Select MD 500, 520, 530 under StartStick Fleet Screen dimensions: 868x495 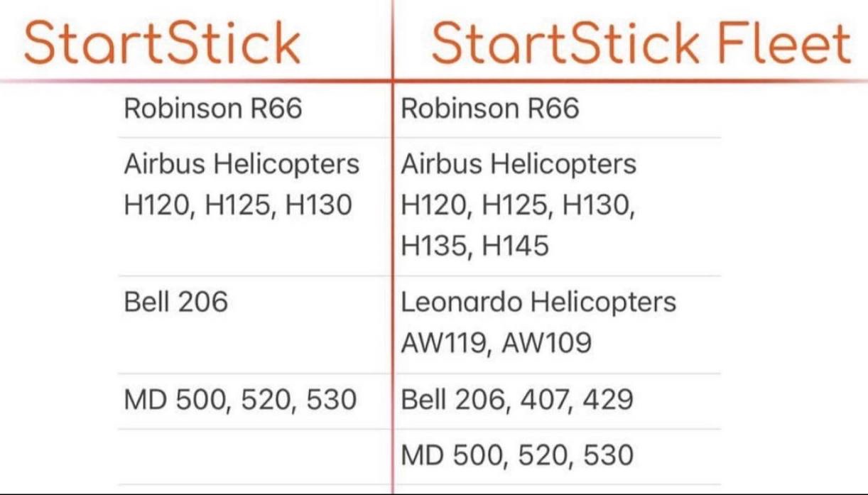click(517, 455)
